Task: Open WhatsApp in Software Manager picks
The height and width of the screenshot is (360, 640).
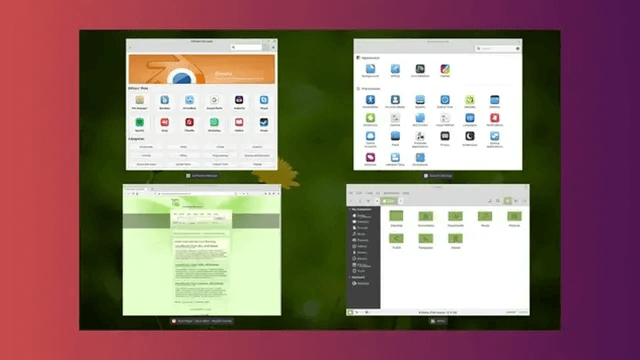Action: (214, 124)
